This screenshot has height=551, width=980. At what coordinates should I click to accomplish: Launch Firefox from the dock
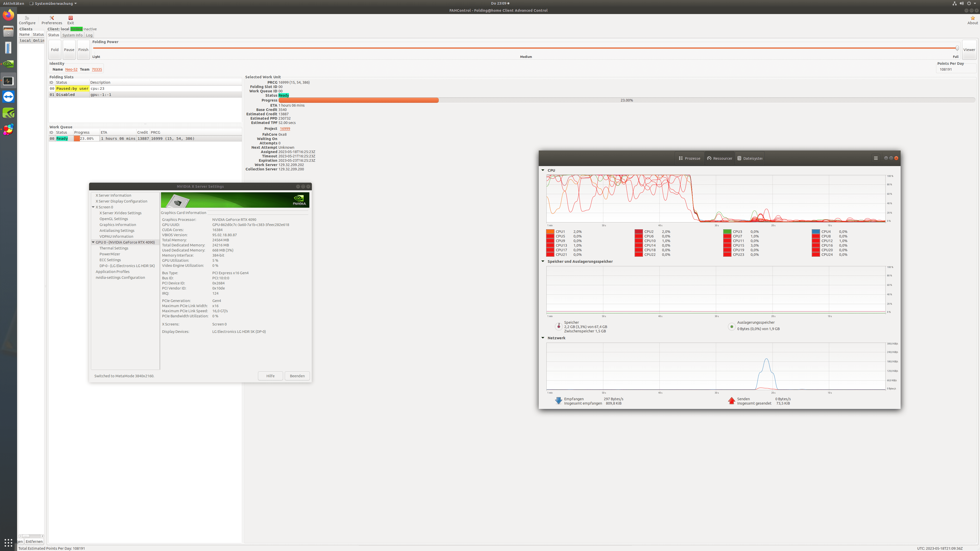pos(8,15)
